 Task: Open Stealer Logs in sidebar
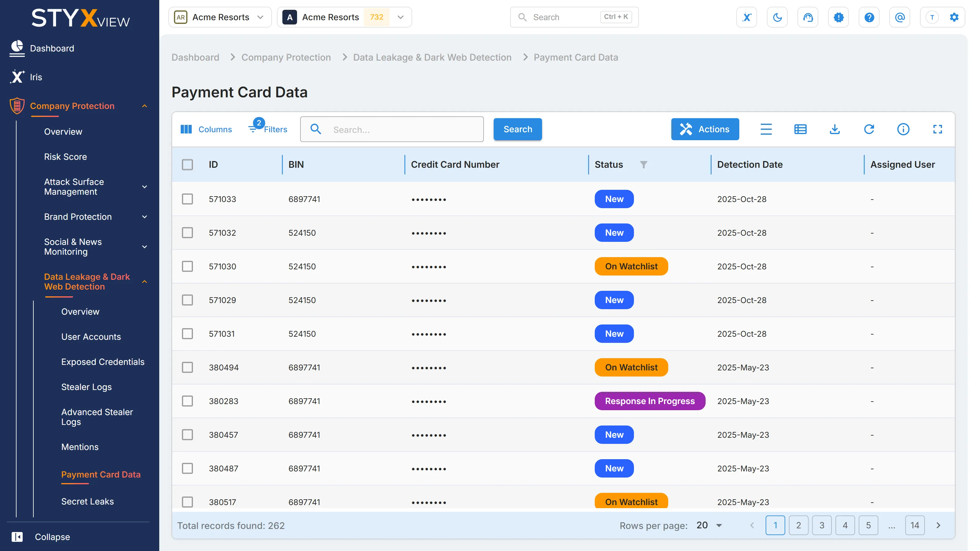pyautogui.click(x=86, y=387)
